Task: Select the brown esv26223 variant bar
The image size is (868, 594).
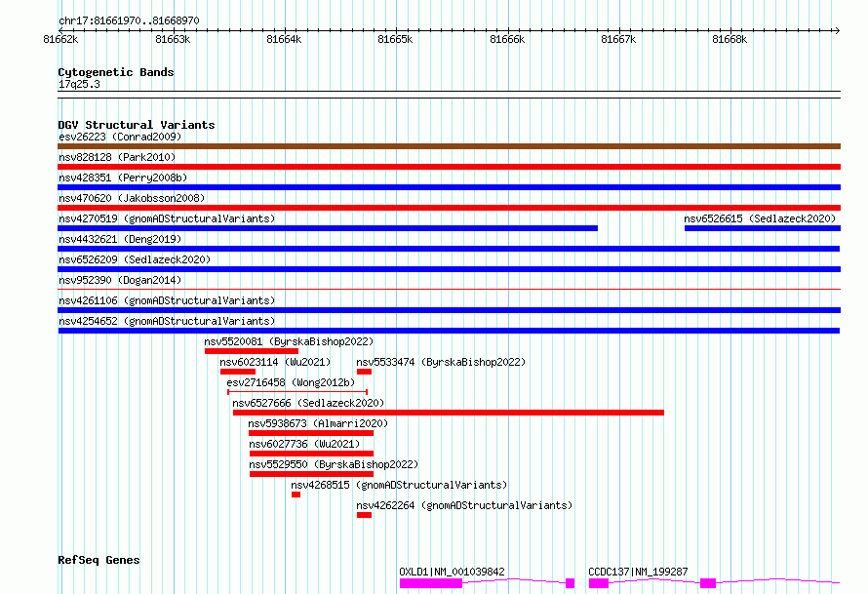Action: pos(449,146)
